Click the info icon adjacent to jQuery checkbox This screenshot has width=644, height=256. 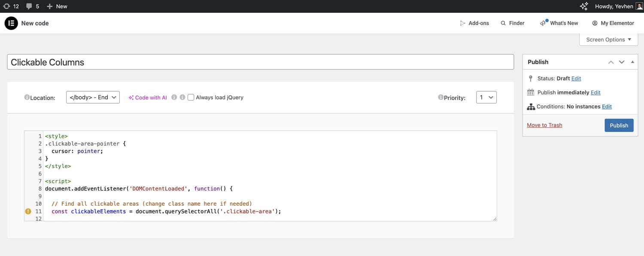coord(182,97)
